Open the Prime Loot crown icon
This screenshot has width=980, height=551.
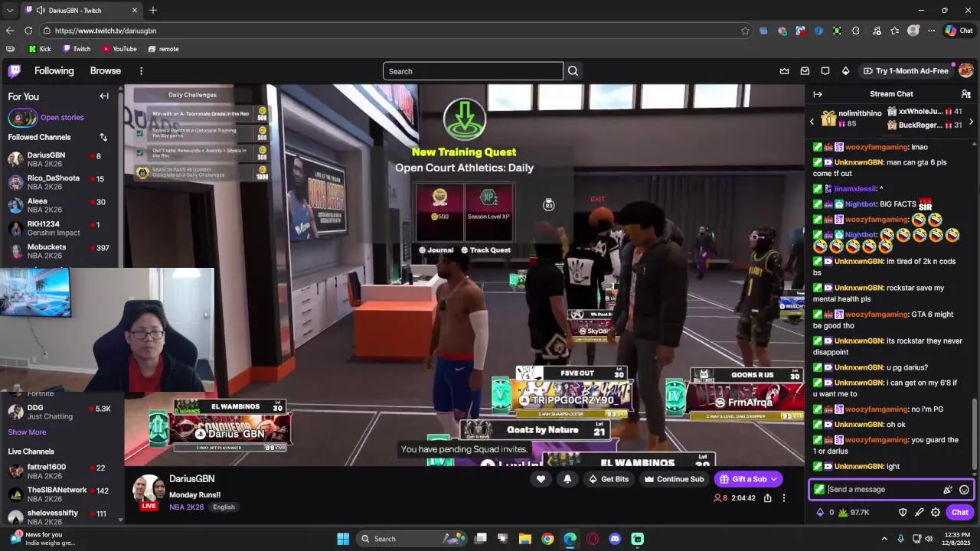784,71
